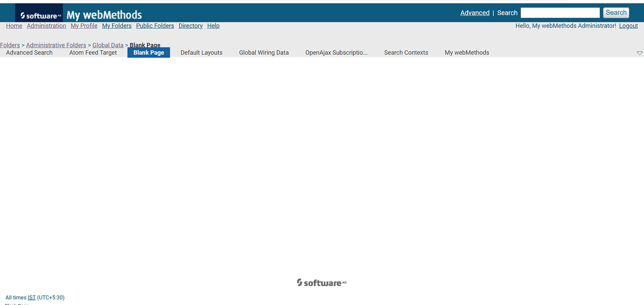Open the Home link
Image resolution: width=644 pixels, height=305 pixels.
(14, 26)
